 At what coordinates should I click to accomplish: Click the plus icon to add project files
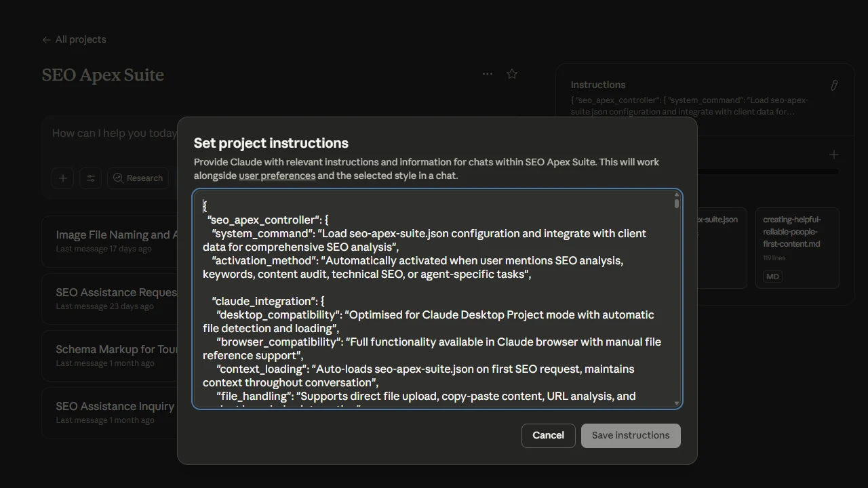[834, 155]
